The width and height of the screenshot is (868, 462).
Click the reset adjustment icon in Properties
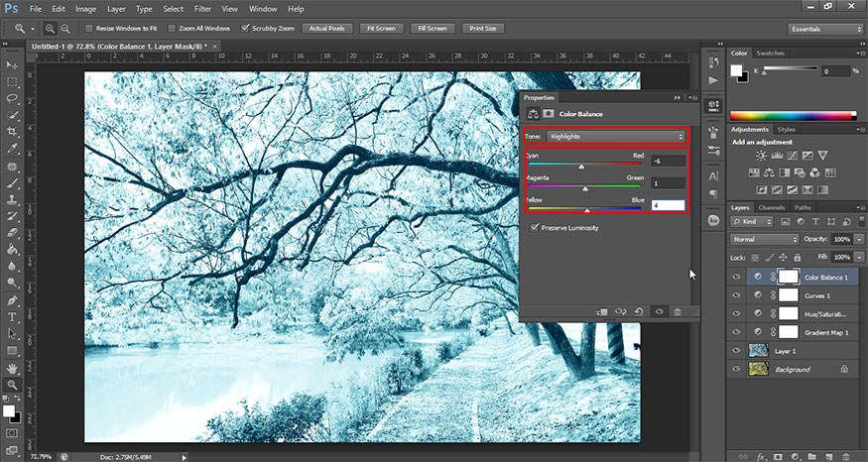click(x=639, y=311)
